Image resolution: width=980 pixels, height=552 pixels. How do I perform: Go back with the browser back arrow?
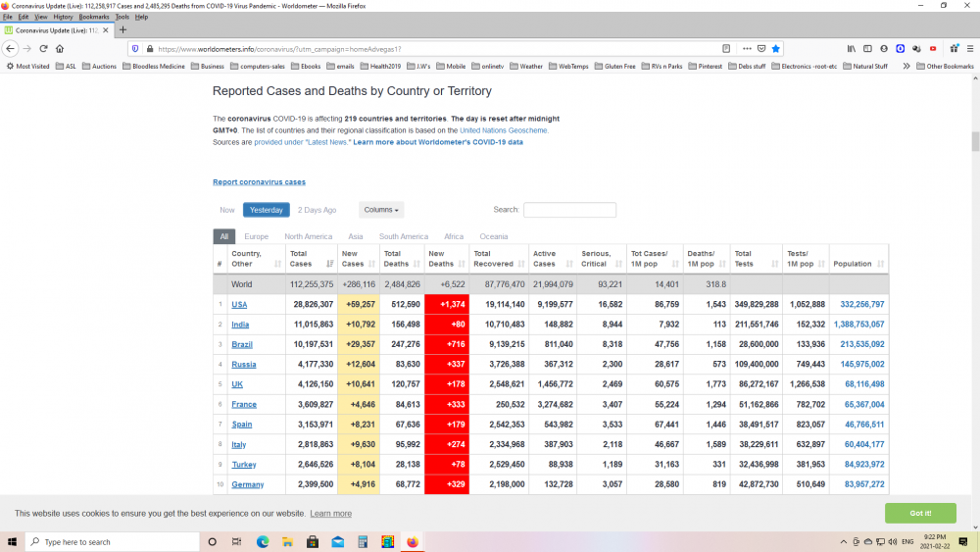coord(10,49)
